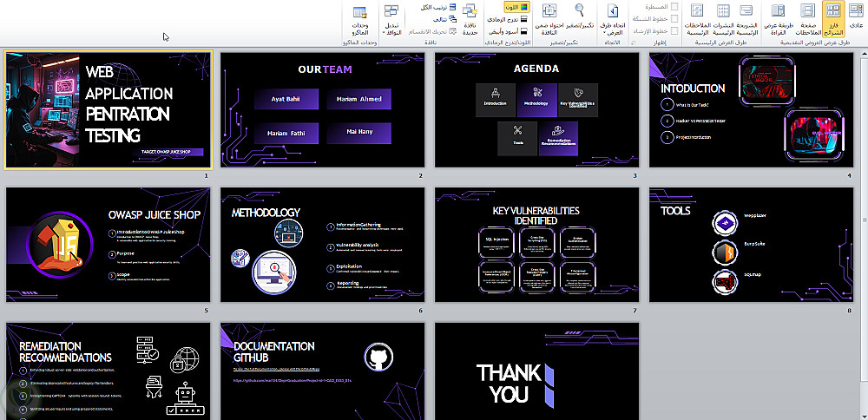Click Cascade windows (تتالي)

[445, 19]
